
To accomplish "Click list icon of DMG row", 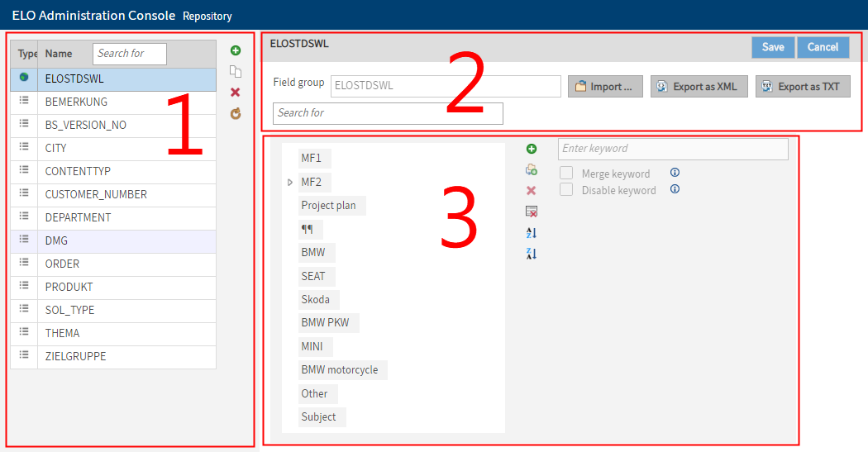I will pyautogui.click(x=24, y=239).
